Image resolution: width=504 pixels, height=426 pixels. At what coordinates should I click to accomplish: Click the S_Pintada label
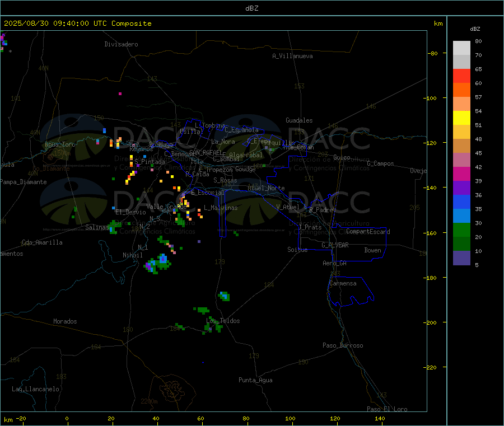click(150, 162)
